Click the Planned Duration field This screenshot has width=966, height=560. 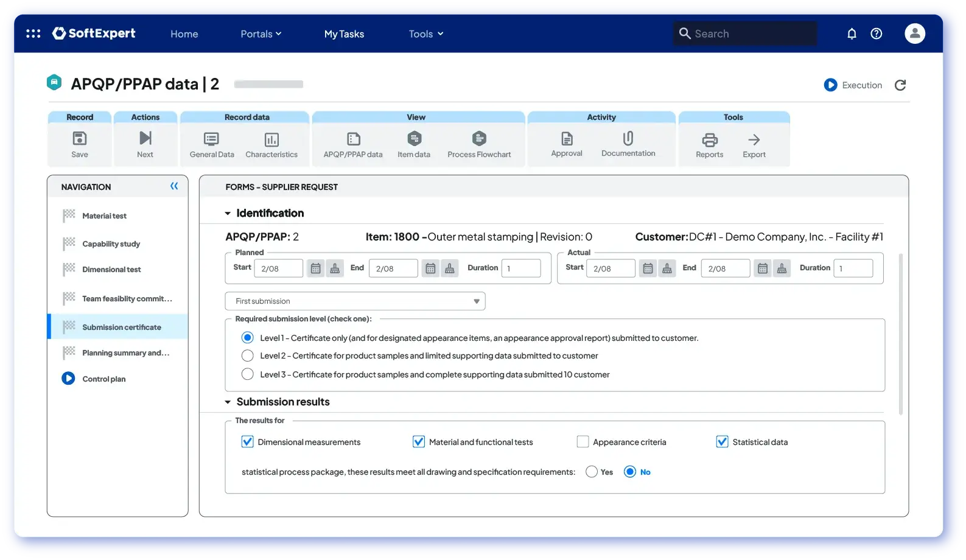[521, 268]
